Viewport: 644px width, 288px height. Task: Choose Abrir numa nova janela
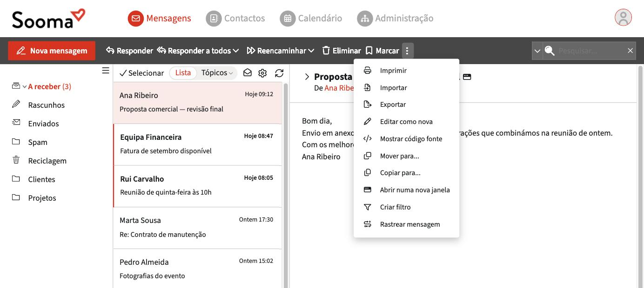406,190
